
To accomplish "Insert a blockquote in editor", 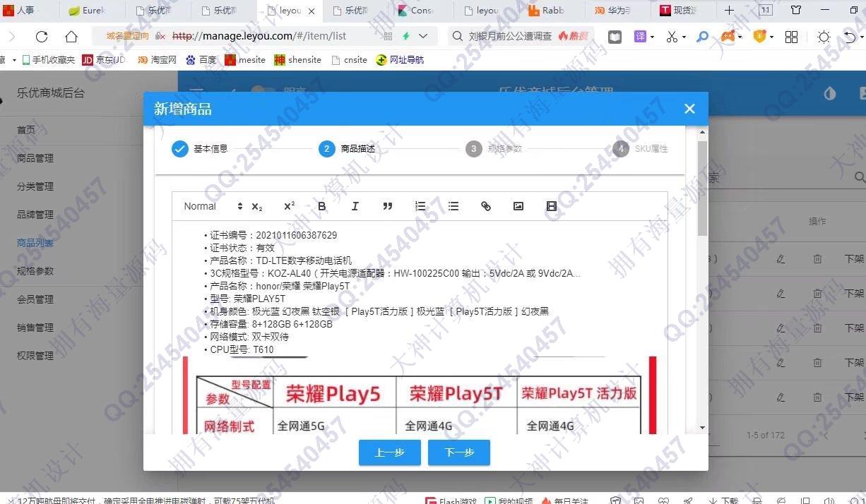I will click(x=387, y=206).
